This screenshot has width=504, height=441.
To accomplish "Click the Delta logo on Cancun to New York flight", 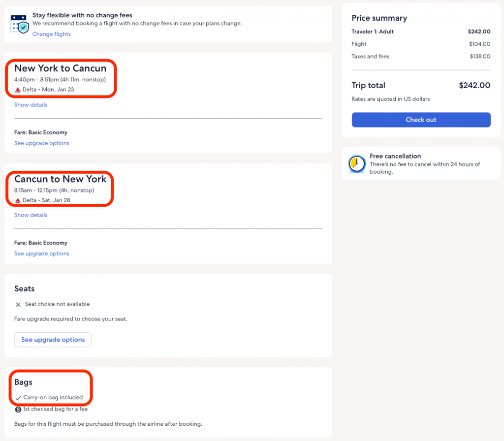I will (18, 200).
